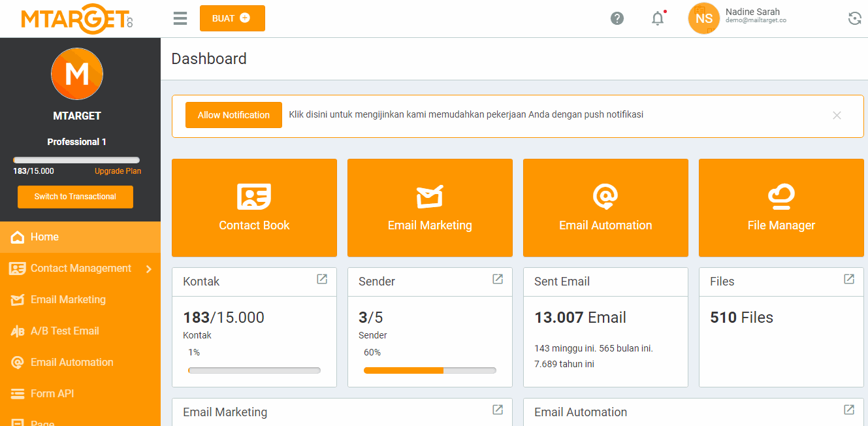Open Nadine Sarah account name
The height and width of the screenshot is (426, 868).
coord(752,12)
